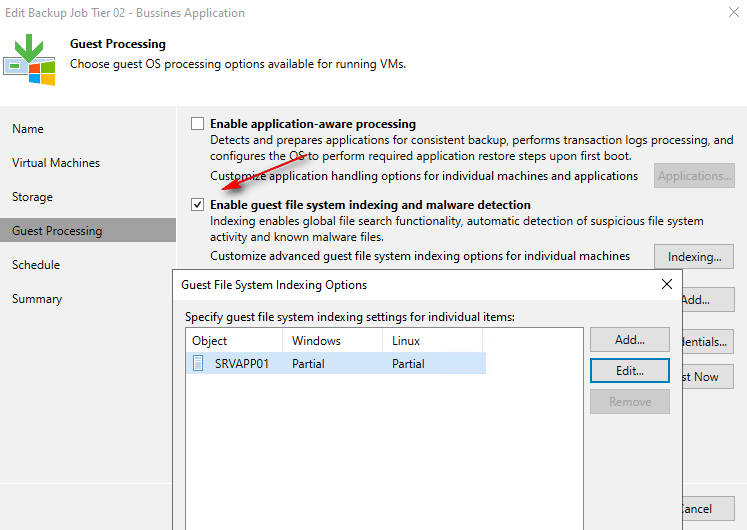Go to the Name wizard step

click(28, 129)
